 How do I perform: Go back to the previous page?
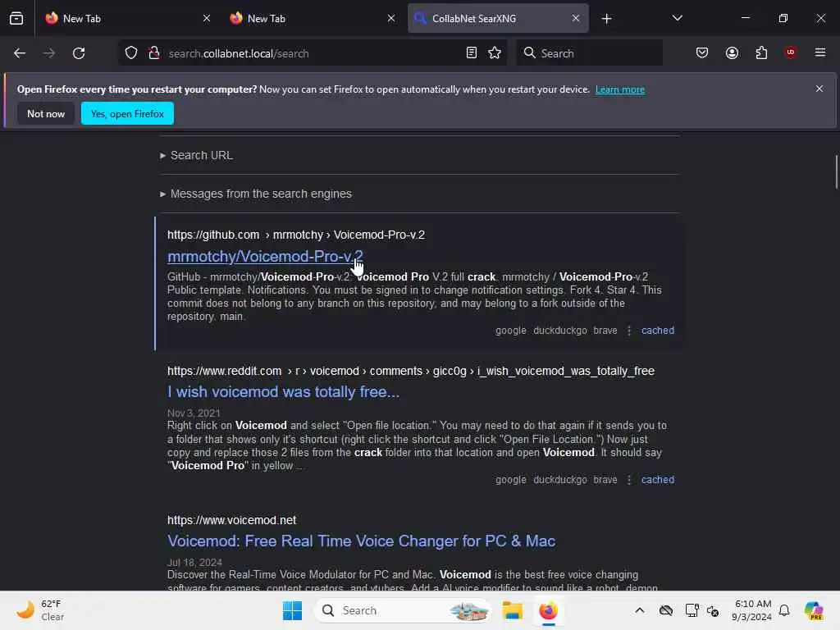20,53
